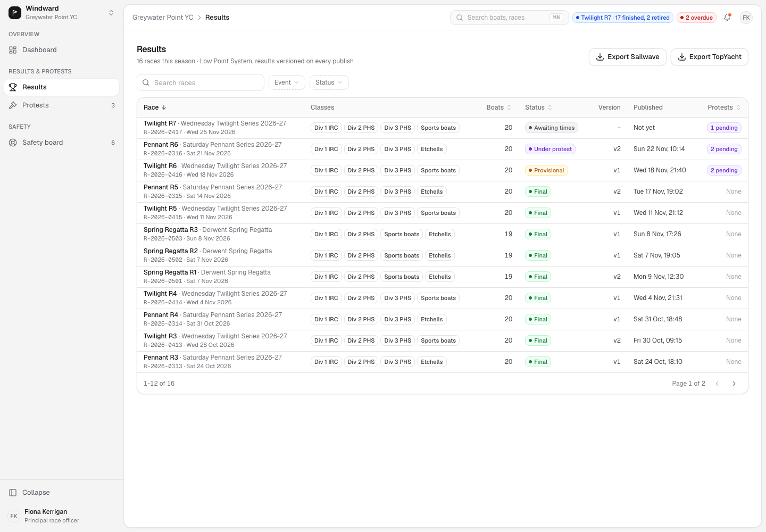The image size is (766, 532).
Task: Sort by the Status column header
Action: (538, 107)
